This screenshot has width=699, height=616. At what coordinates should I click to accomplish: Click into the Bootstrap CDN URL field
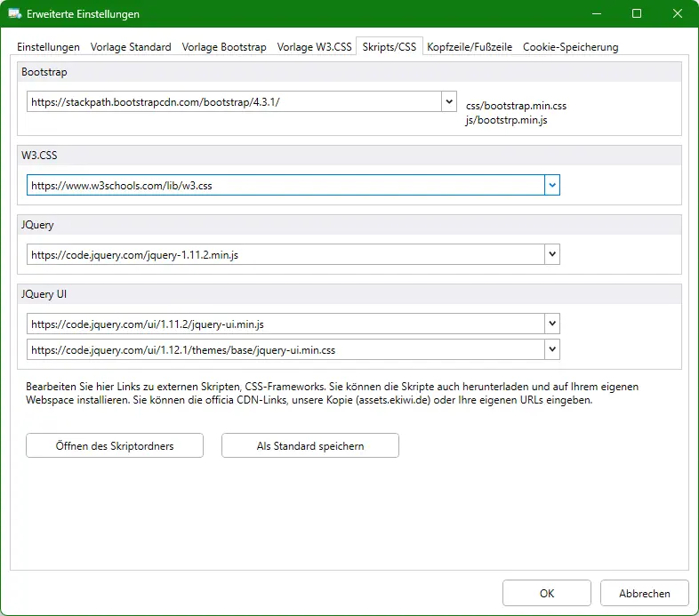[x=233, y=102]
